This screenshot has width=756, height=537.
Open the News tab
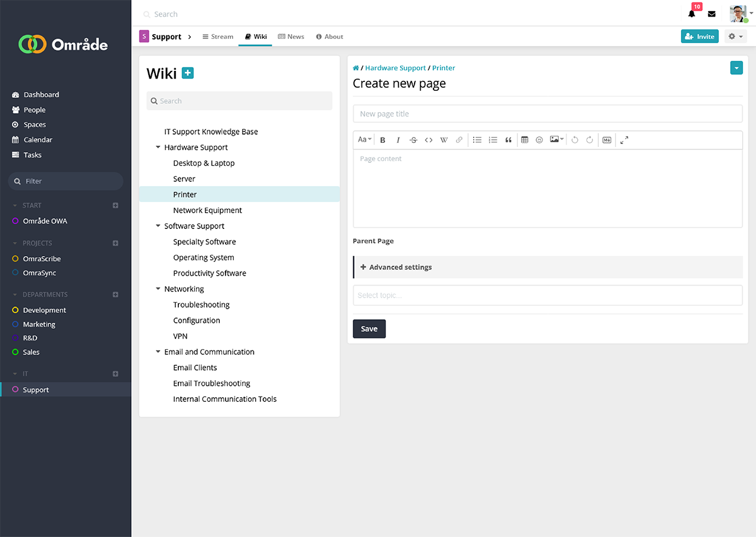pos(291,37)
